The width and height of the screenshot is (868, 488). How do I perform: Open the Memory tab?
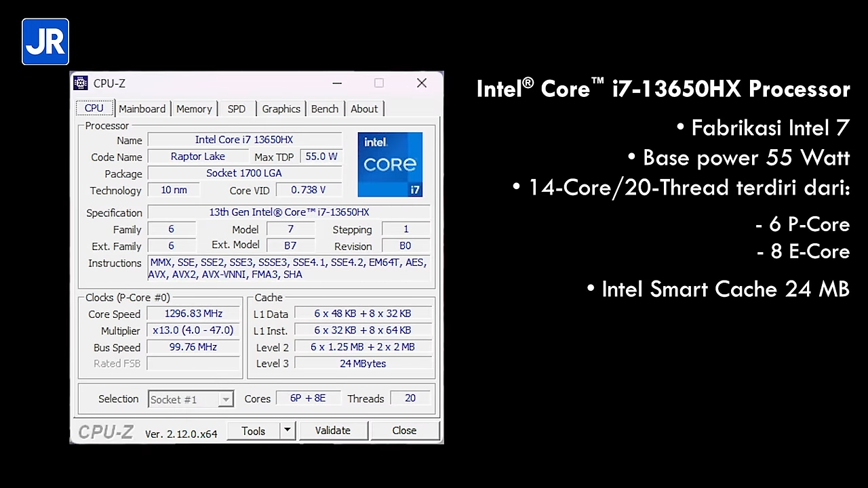pos(194,108)
